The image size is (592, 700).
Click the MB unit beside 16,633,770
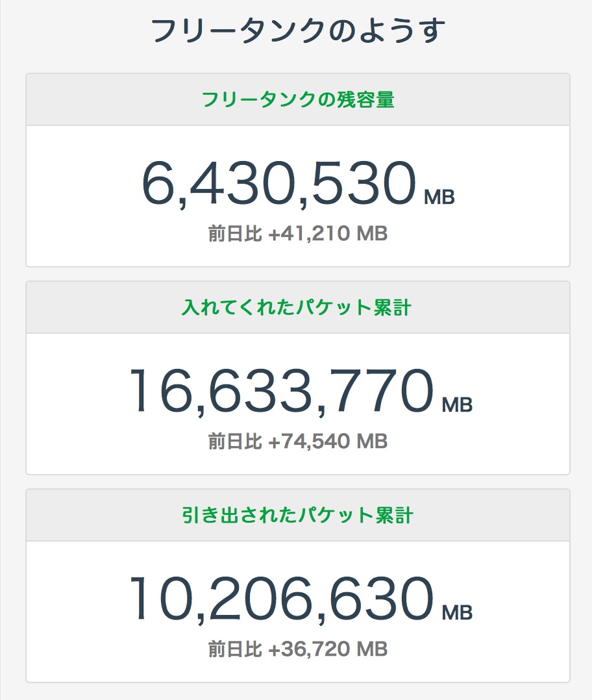[457, 405]
